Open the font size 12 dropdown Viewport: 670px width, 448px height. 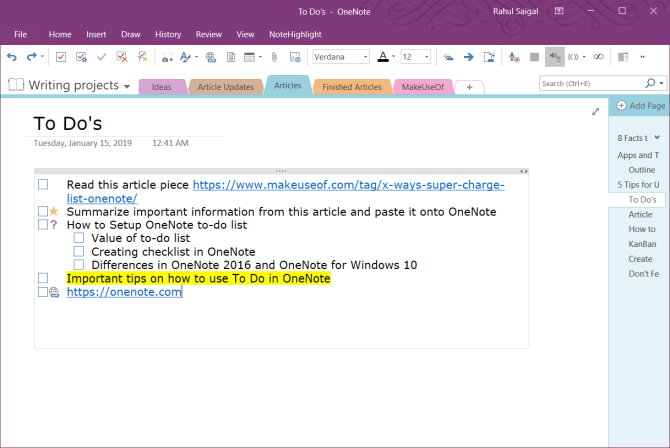(426, 57)
